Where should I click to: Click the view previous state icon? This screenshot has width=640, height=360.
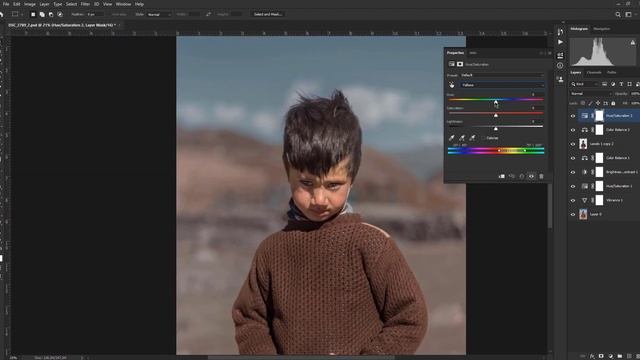point(512,176)
